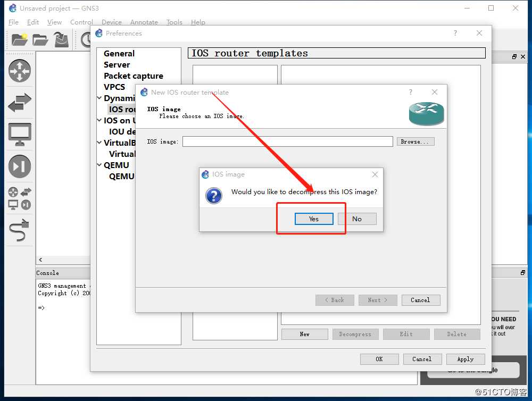This screenshot has height=401, width=532.
Task: Click the Edit template button
Action: click(x=406, y=334)
